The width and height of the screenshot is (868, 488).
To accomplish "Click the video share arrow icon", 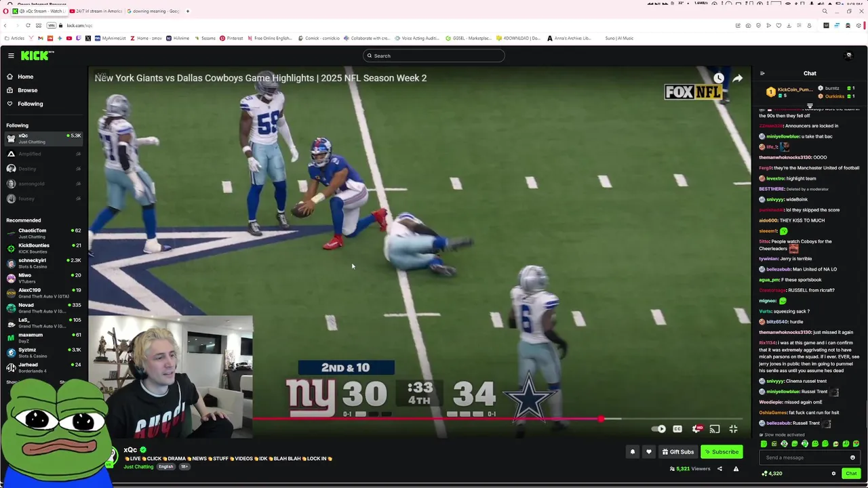I will (x=737, y=78).
